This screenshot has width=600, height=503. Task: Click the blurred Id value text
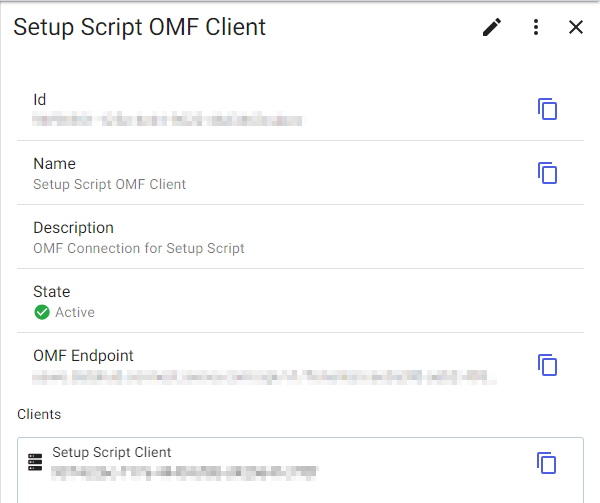pos(168,119)
